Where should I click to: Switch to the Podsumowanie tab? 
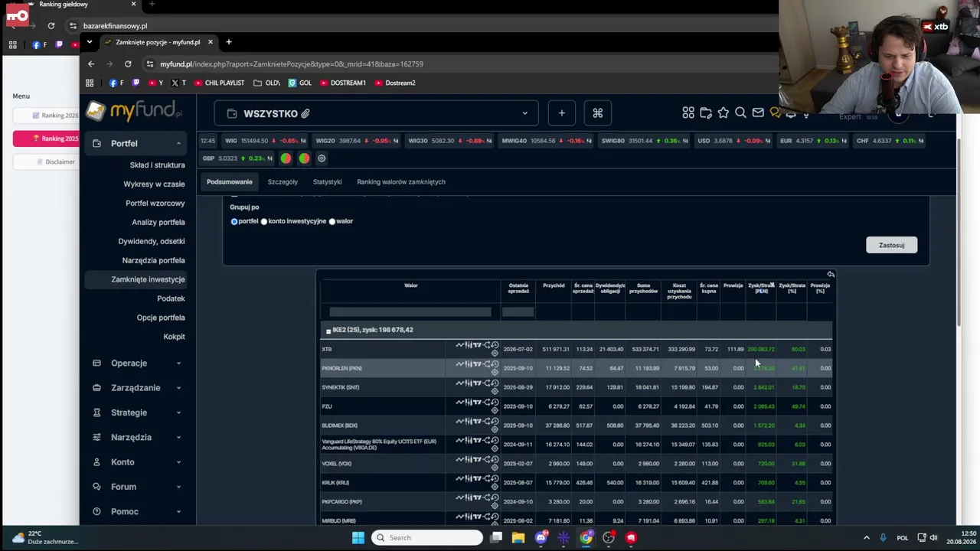click(230, 182)
